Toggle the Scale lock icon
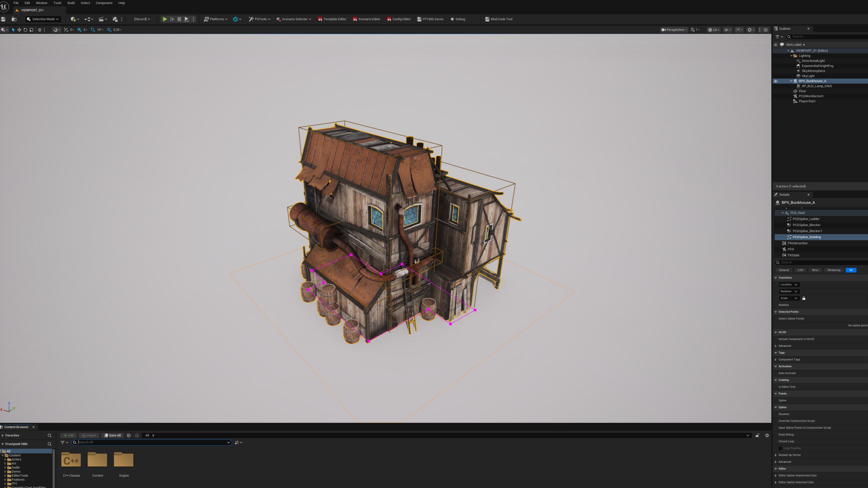 tap(804, 298)
